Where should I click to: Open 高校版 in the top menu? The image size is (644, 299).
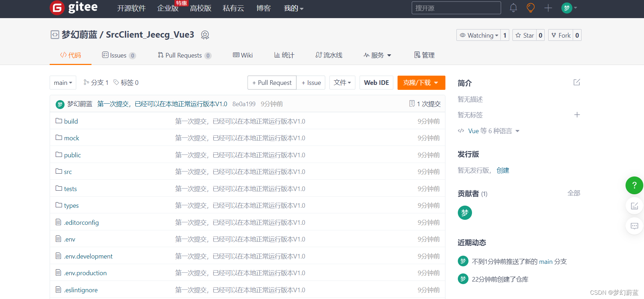200,8
